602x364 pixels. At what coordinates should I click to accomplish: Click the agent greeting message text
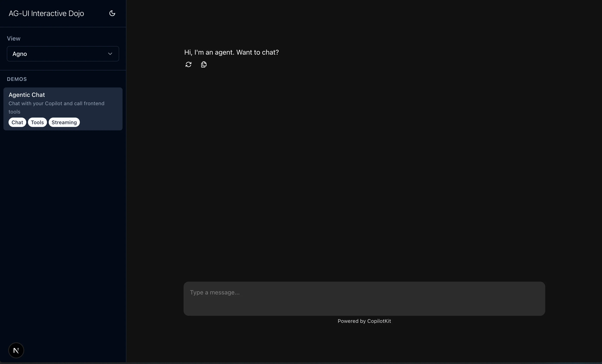(x=231, y=52)
